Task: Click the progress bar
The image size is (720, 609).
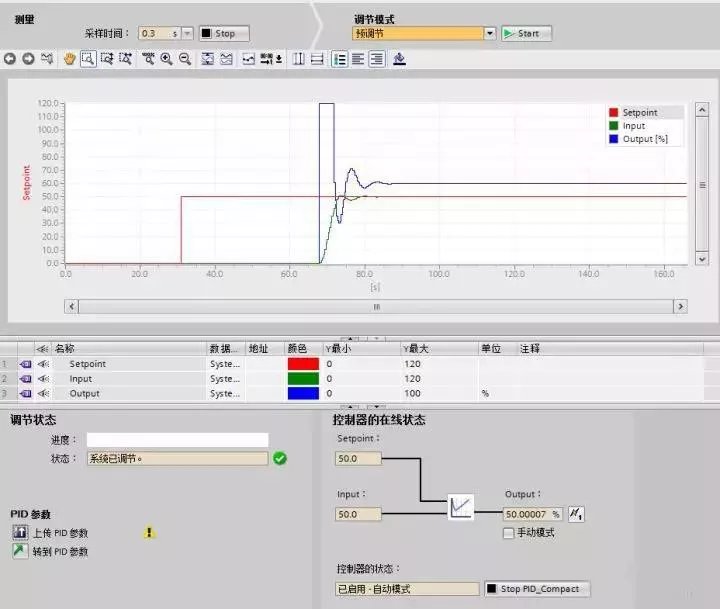Action: [177, 440]
